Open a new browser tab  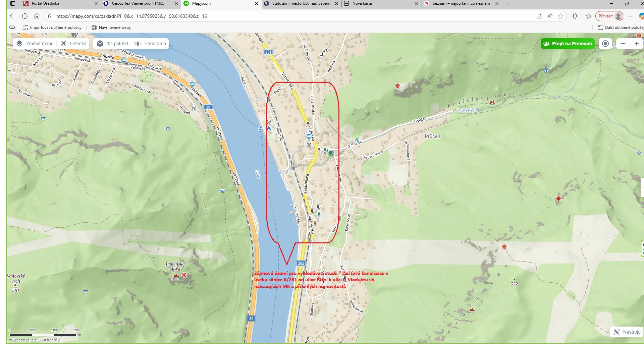[508, 3]
